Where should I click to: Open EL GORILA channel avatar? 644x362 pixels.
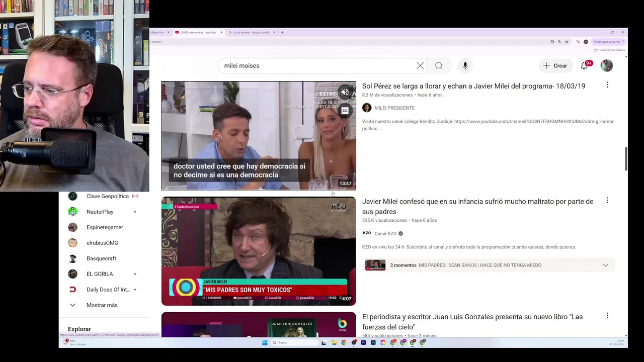[x=73, y=274]
